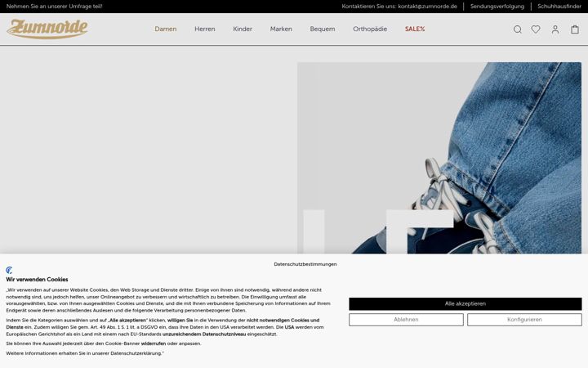Open the user account icon
Viewport: 588px width, 368px height.
point(555,29)
